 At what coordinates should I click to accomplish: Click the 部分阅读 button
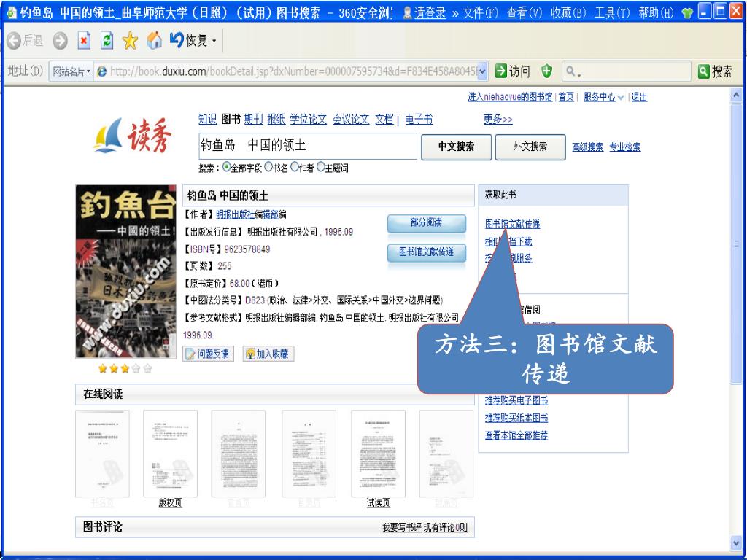(426, 223)
